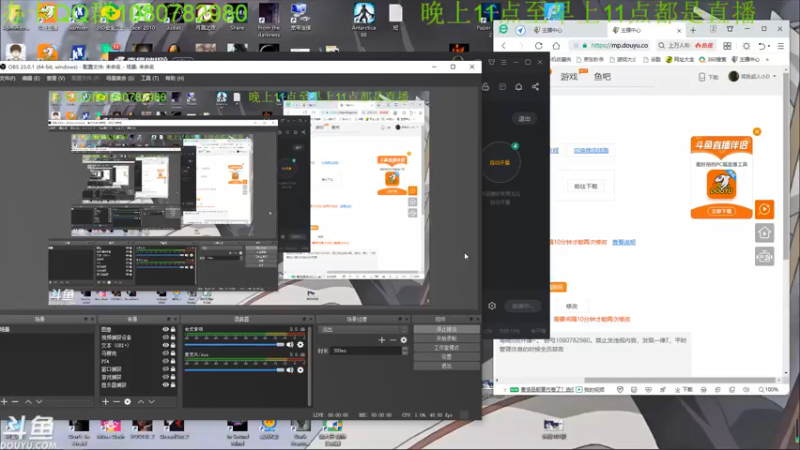Open the 工具(T) menu in OBS

[149, 79]
